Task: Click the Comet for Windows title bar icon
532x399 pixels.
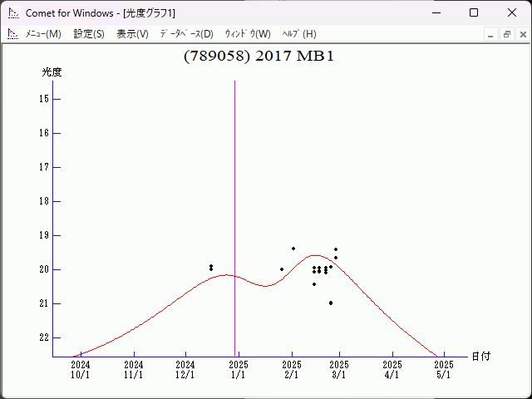Action: click(12, 12)
